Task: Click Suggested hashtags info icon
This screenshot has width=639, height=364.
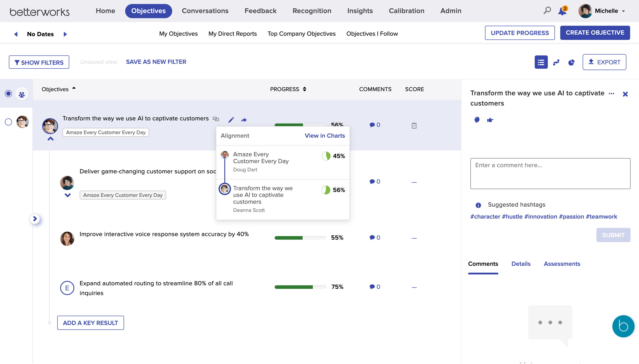Action: tap(478, 205)
